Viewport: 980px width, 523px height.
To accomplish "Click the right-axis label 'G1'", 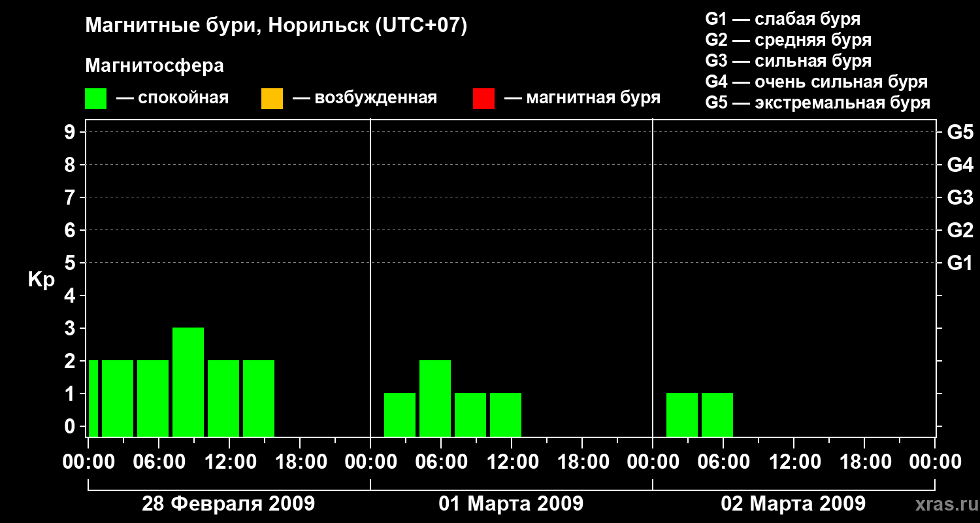I will pos(960,263).
